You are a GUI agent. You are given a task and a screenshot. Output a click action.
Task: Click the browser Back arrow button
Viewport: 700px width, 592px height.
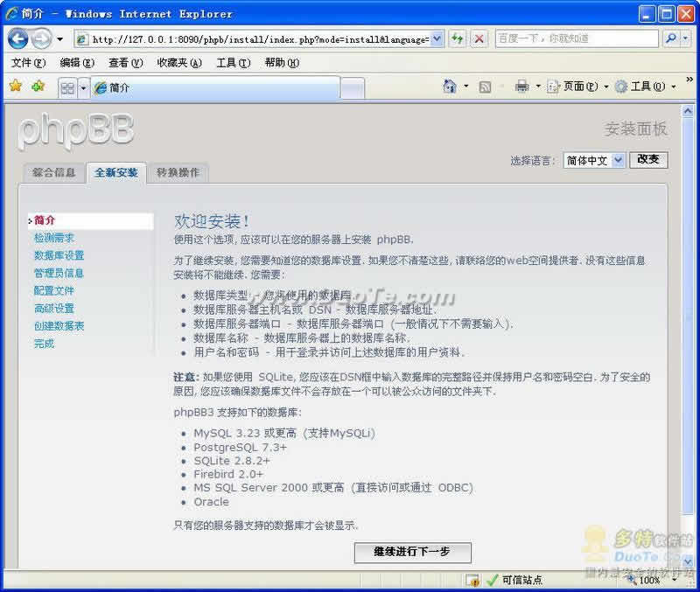click(17, 38)
